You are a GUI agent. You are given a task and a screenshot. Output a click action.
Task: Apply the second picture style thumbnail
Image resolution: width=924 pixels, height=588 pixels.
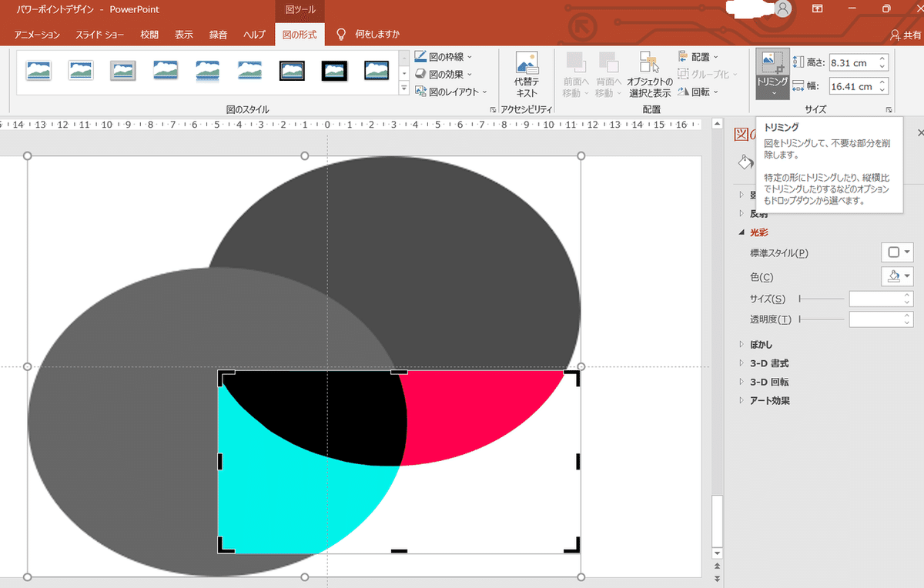point(81,71)
